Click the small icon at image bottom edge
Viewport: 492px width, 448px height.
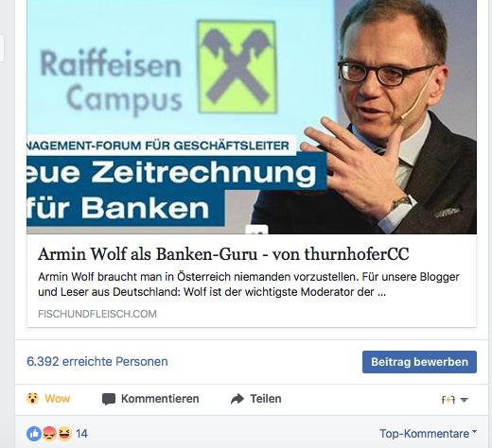[x=256, y=230]
